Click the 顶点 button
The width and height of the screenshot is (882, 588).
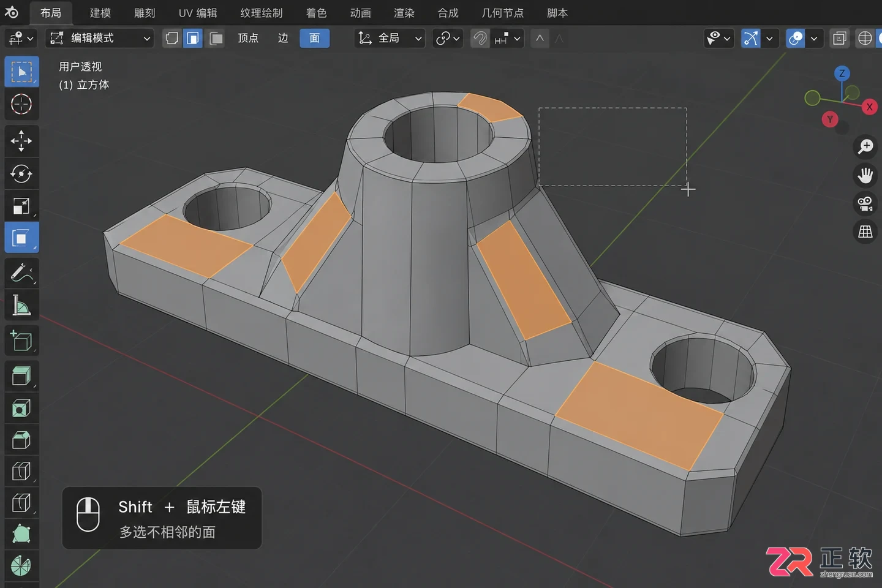click(248, 39)
